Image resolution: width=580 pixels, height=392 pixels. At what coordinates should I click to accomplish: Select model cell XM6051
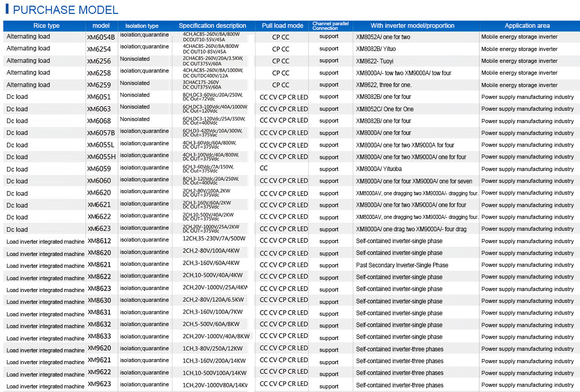(99, 97)
